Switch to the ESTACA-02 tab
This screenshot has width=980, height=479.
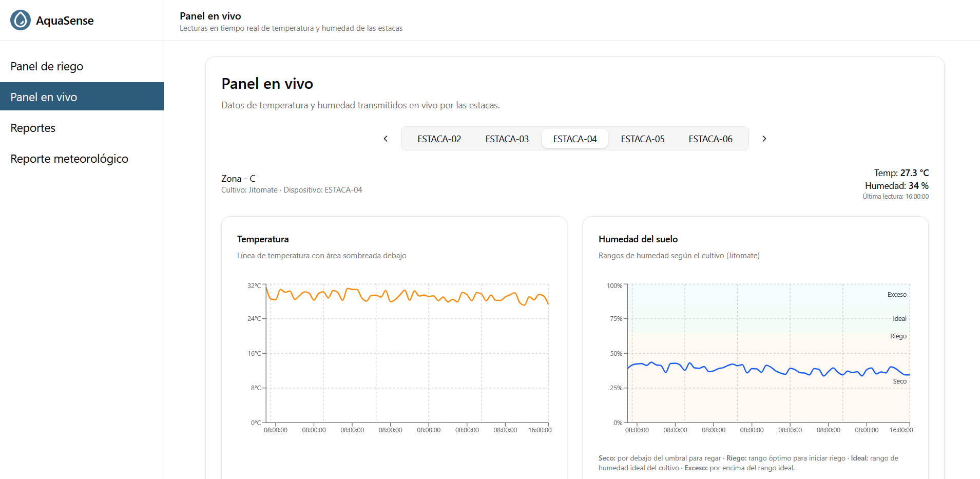[439, 139]
